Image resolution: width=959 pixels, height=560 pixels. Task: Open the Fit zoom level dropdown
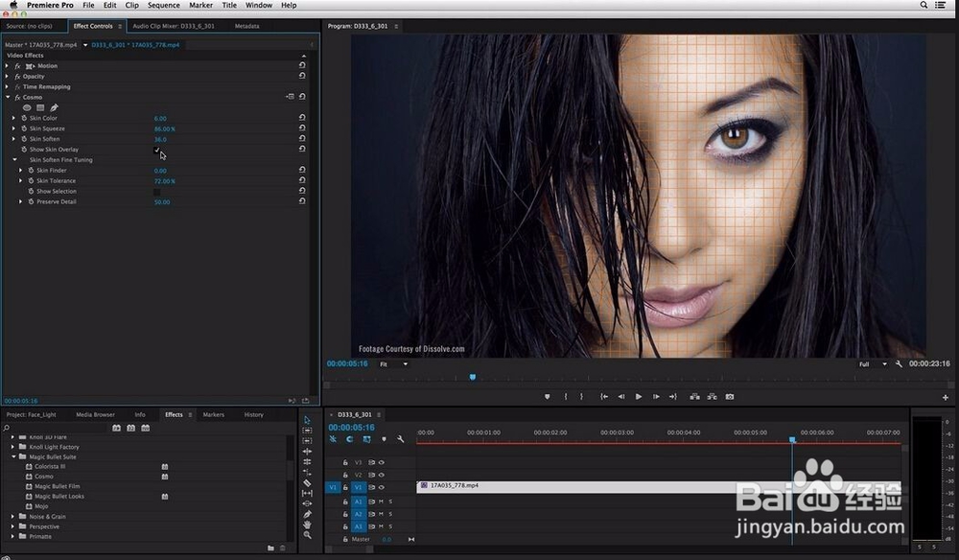click(x=393, y=363)
